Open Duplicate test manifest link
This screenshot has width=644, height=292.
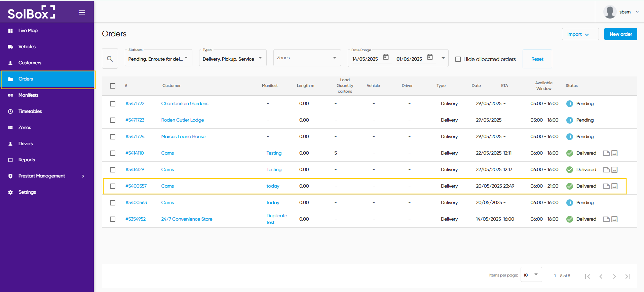[276, 219]
